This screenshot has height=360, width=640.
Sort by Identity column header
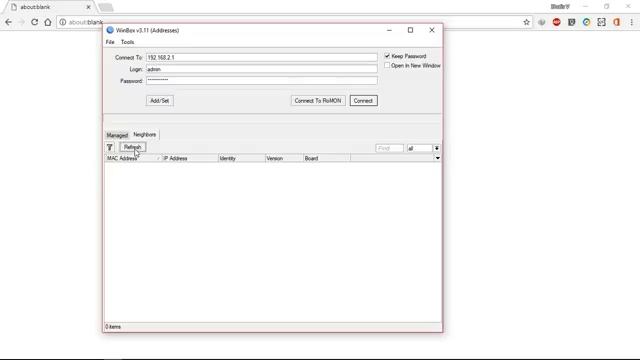coord(242,158)
